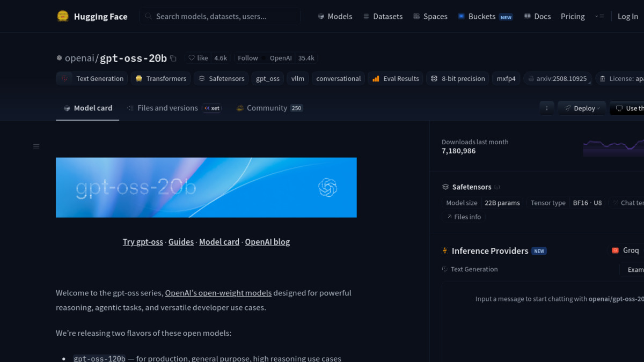Open the table of contents menu icon

coord(36,146)
